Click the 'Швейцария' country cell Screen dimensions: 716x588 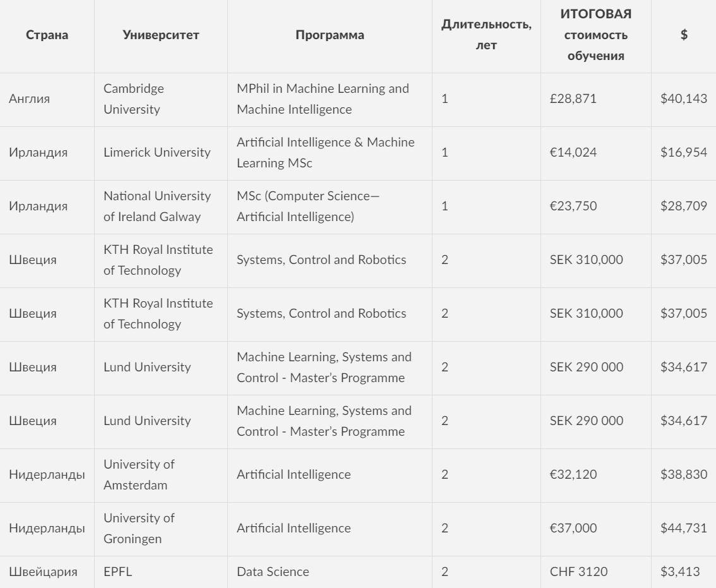pyautogui.click(x=43, y=572)
